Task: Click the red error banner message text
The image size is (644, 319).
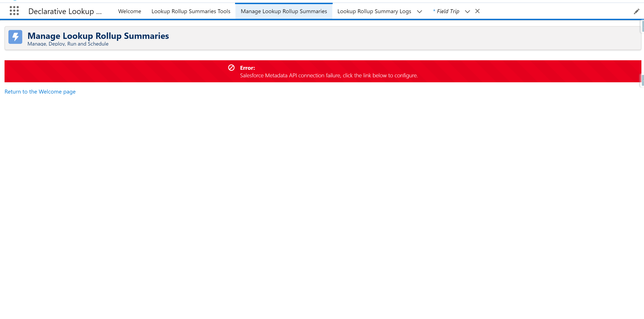Action: pyautogui.click(x=329, y=75)
